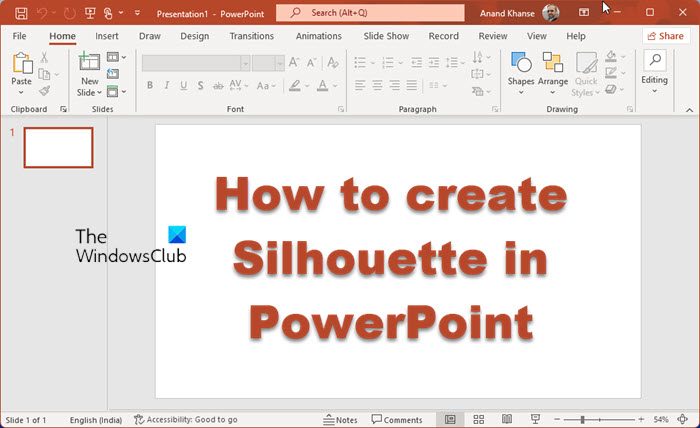Open Ribbon Display Options icon

[583, 12]
